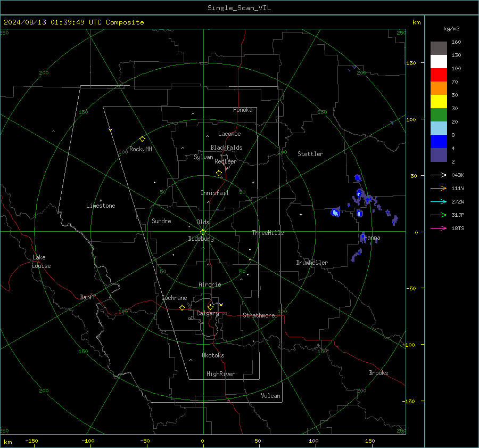Click the cyan 27ZW arrow legend icon
The image size is (479, 448).
point(439,201)
